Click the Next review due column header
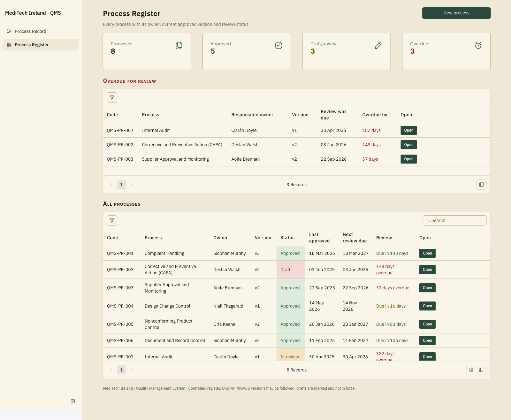The height and width of the screenshot is (420, 511). coord(355,238)
